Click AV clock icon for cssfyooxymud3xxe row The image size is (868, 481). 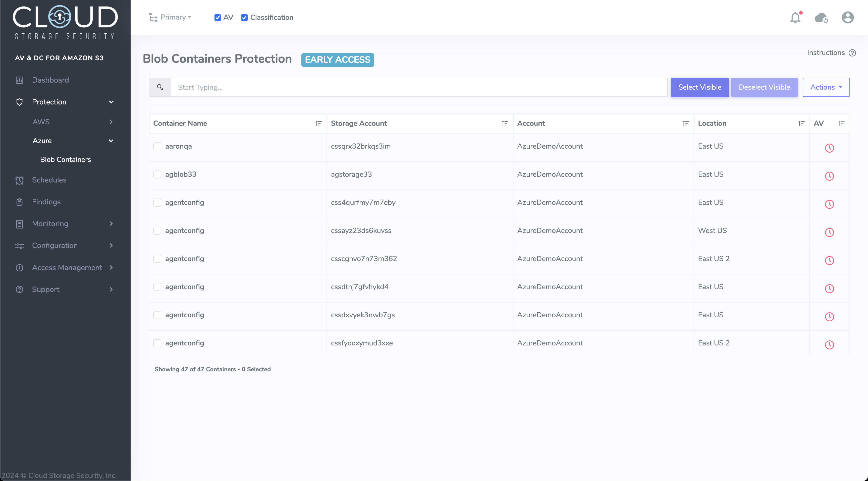pyautogui.click(x=829, y=345)
